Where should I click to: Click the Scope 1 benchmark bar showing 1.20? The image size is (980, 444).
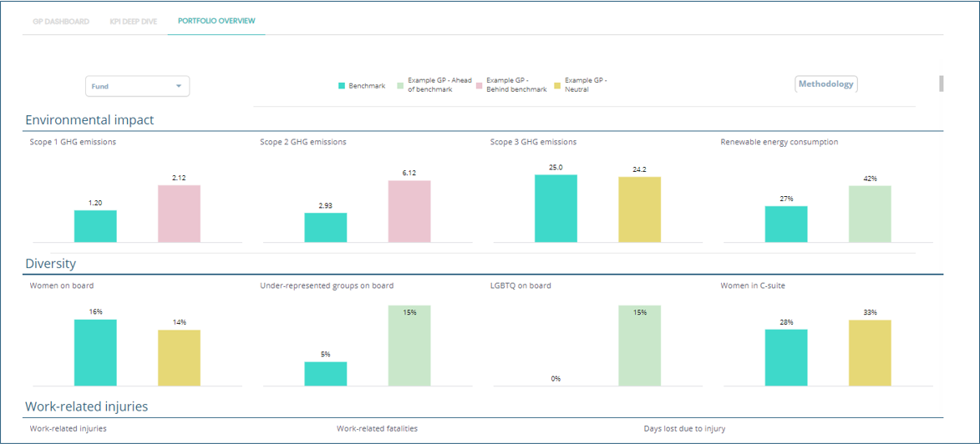(x=95, y=226)
